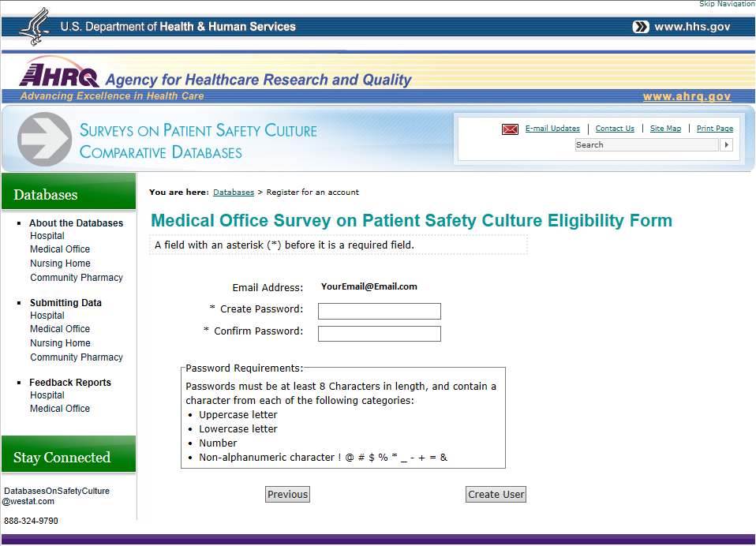Click the Create User button
This screenshot has height=546, width=756.
[x=496, y=495]
